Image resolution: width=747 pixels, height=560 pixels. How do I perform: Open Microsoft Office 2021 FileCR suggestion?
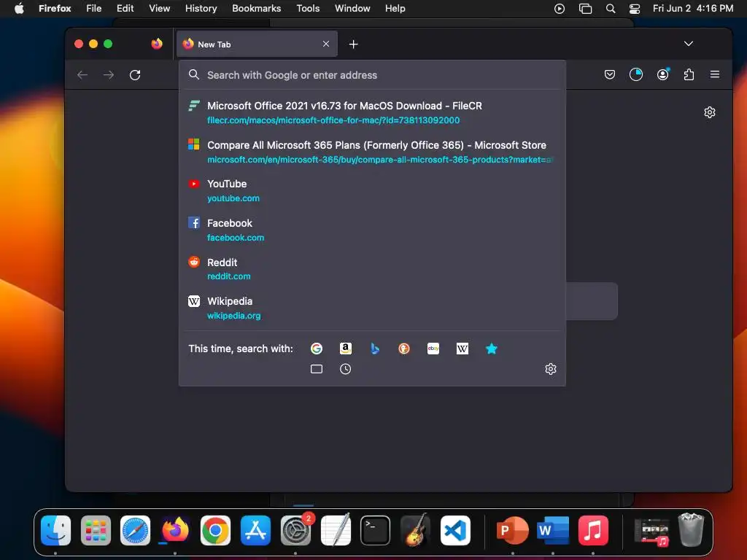[x=373, y=113]
